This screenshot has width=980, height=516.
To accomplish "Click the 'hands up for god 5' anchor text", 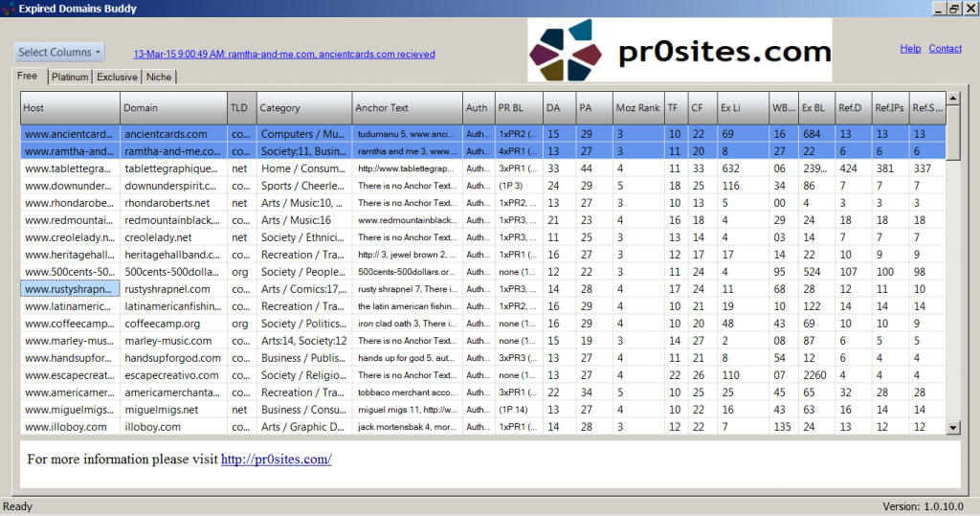I will [408, 358].
